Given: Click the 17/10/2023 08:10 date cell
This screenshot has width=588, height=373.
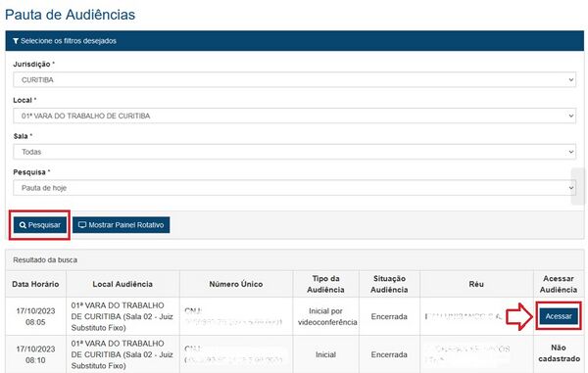Looking at the screenshot, I should point(35,354).
